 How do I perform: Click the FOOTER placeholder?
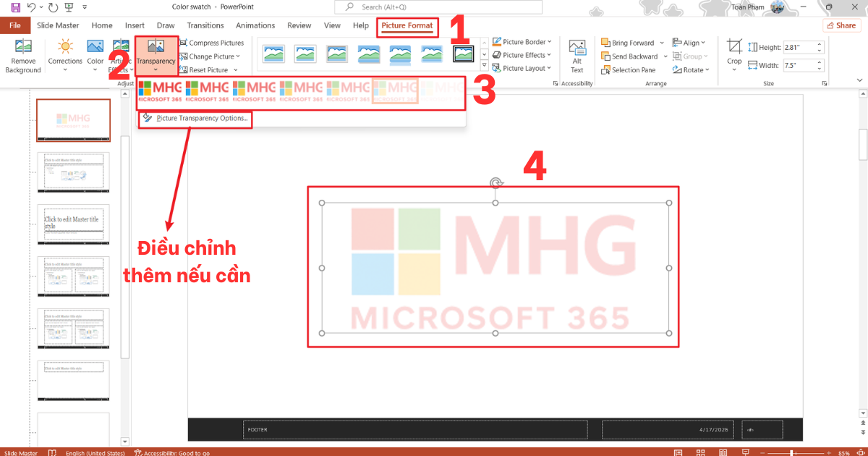click(x=415, y=429)
